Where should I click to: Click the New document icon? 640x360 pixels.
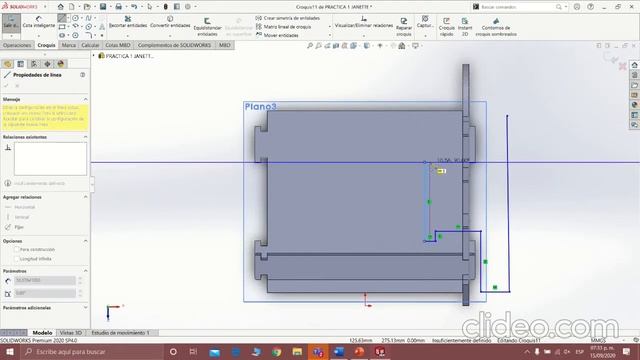tap(71, 7)
